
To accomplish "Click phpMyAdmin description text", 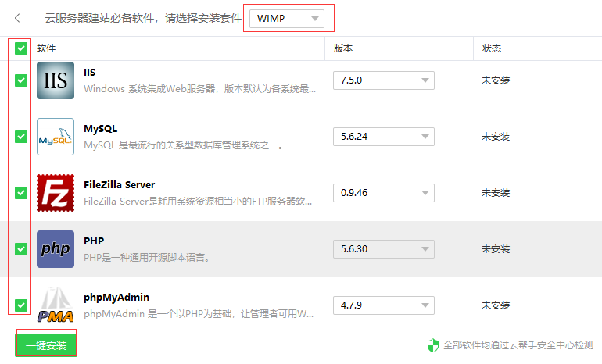I will [x=199, y=314].
